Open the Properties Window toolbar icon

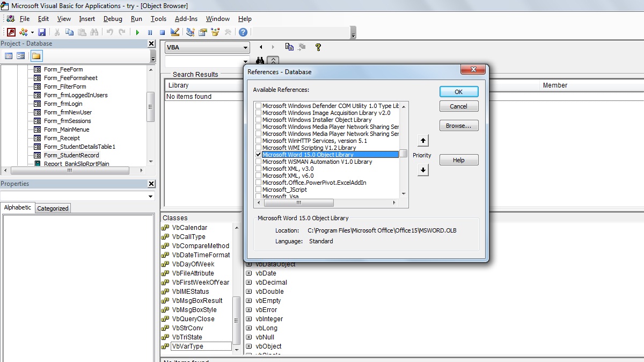tap(203, 32)
